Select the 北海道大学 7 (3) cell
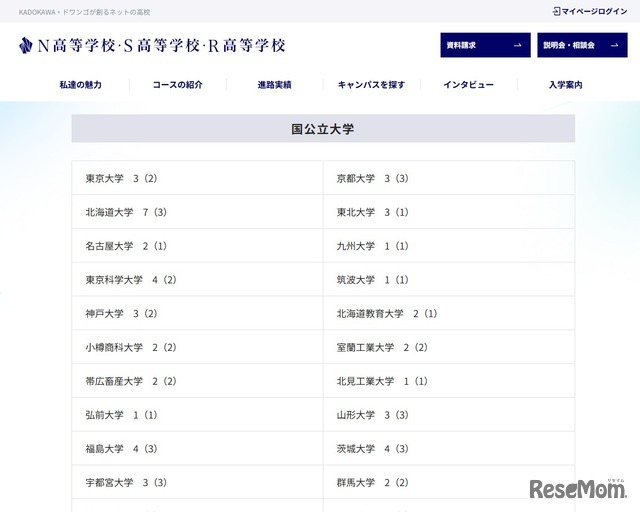 [198, 212]
